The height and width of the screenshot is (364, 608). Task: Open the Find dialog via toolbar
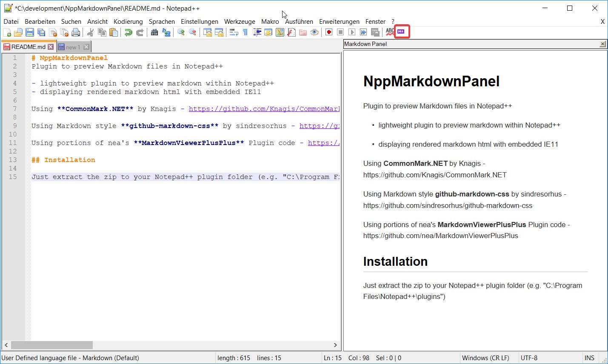coord(154,32)
